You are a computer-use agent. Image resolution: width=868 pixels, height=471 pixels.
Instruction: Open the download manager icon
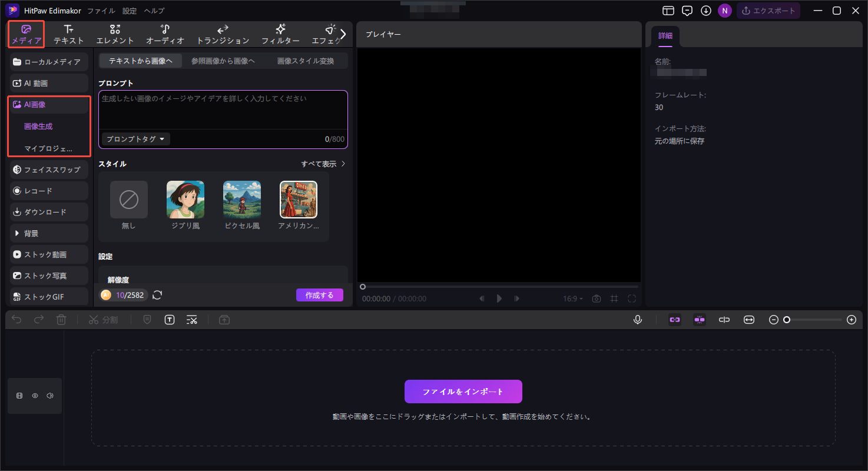pyautogui.click(x=706, y=11)
